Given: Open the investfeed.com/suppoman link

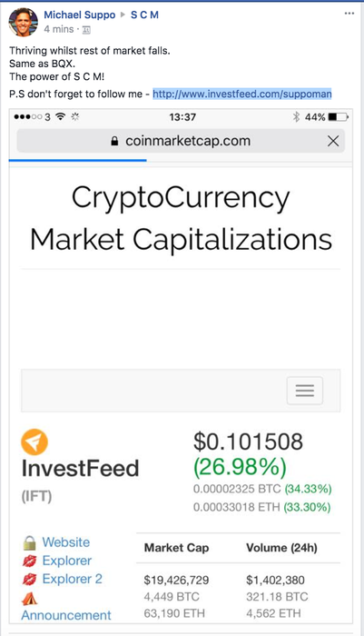Looking at the screenshot, I should point(242,94).
